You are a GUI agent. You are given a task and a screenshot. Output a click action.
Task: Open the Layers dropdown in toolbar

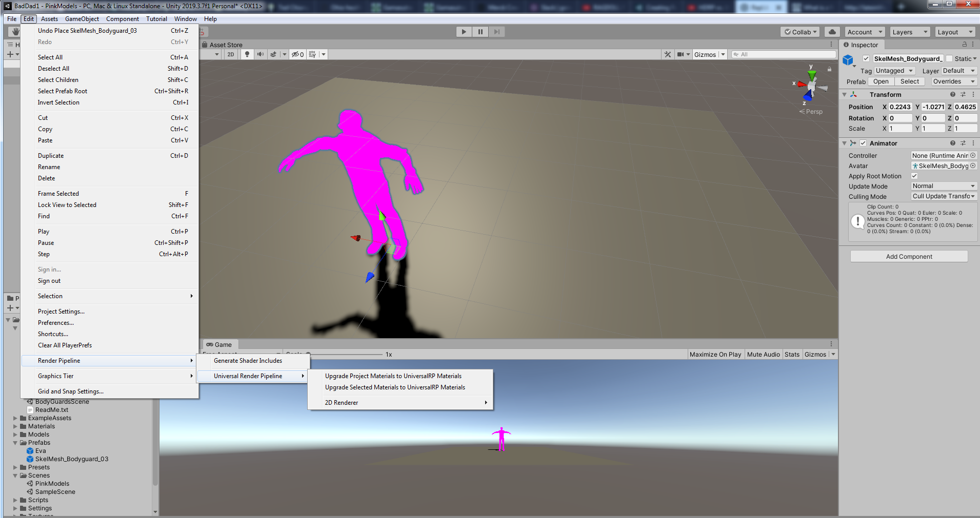click(910, 32)
